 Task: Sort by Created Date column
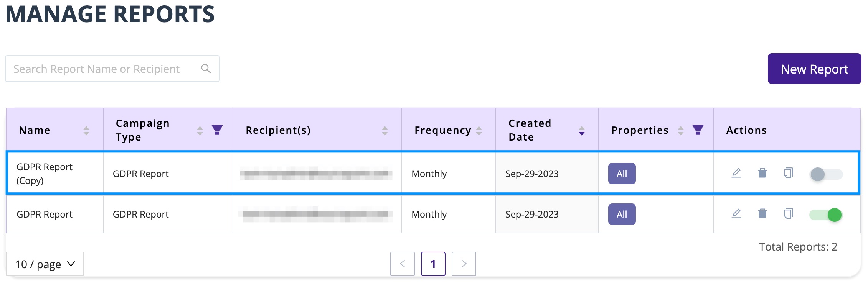pos(582,131)
